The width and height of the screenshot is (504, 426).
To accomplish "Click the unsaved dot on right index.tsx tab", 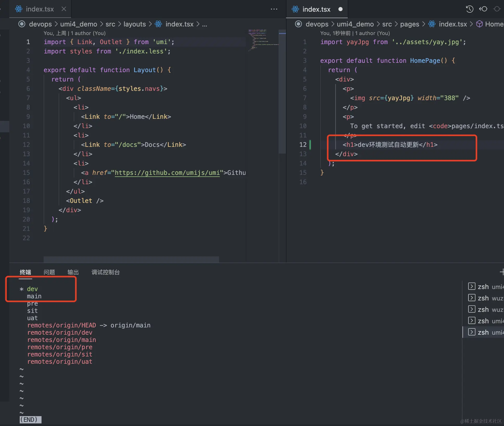I will 340,9.
